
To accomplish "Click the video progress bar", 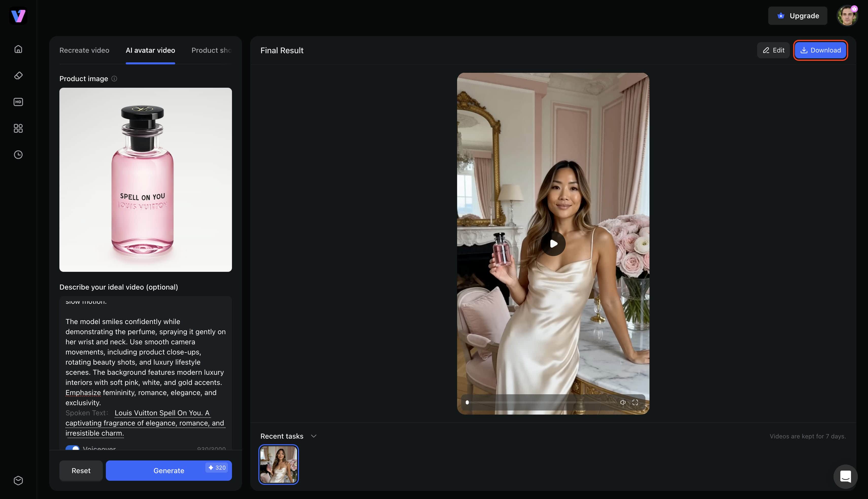I will point(541,402).
